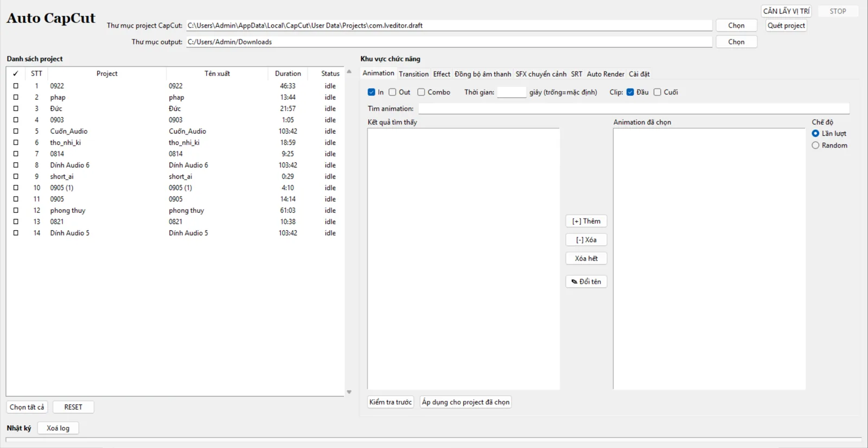Click the Thư mục output path field
Viewport: 868px width, 448px height.
(449, 42)
